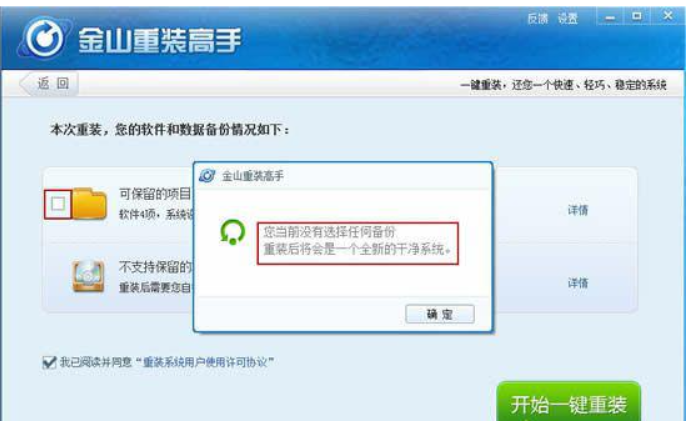Minimize the window
This screenshot has width=694, height=424.
click(x=610, y=18)
